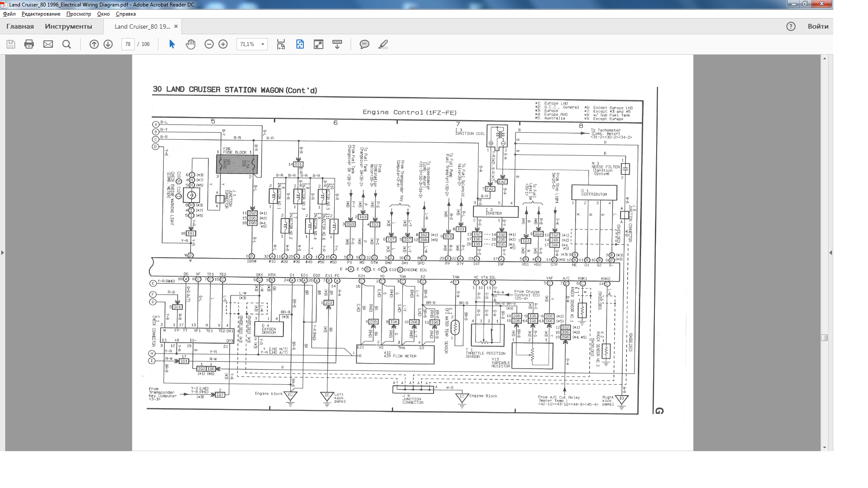Click the heading 30 LAND CRUISER STATION WAGON
868x488 pixels.
235,90
